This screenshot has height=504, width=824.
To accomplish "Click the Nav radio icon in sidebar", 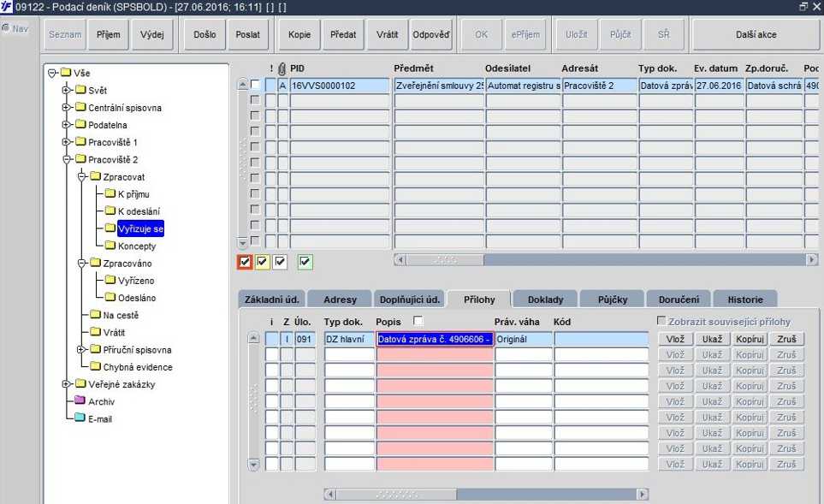I will coord(6,28).
